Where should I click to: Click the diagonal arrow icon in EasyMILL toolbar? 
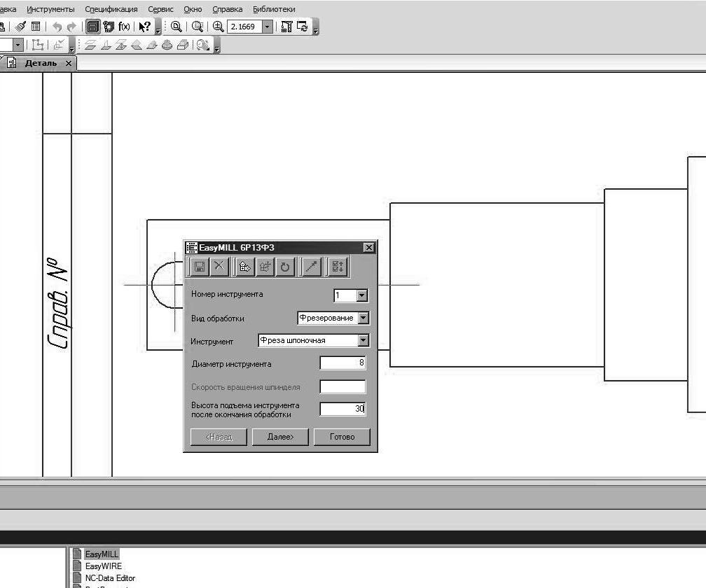tap(311, 267)
